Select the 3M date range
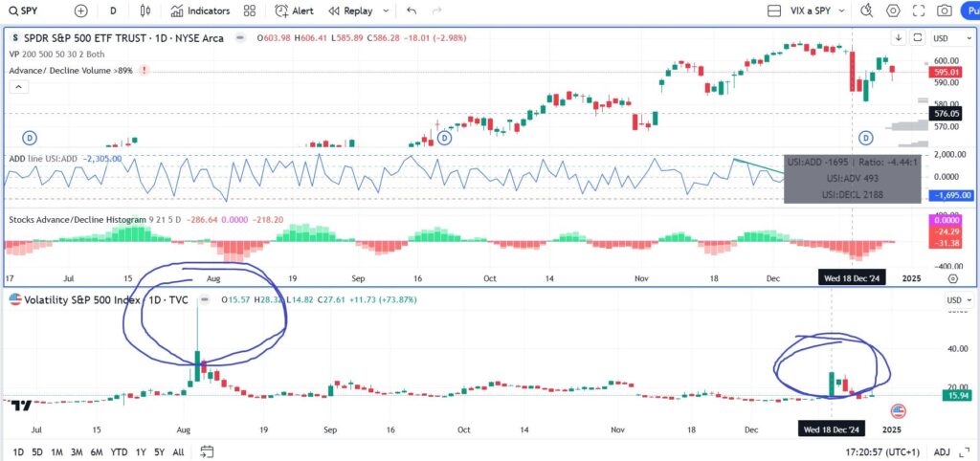980x461 pixels. point(77,451)
